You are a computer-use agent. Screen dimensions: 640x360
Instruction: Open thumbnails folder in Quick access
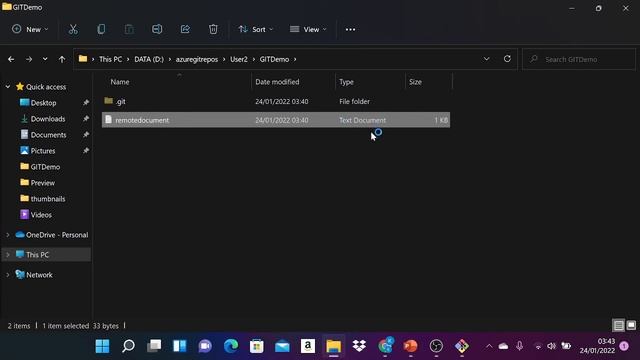(x=48, y=199)
